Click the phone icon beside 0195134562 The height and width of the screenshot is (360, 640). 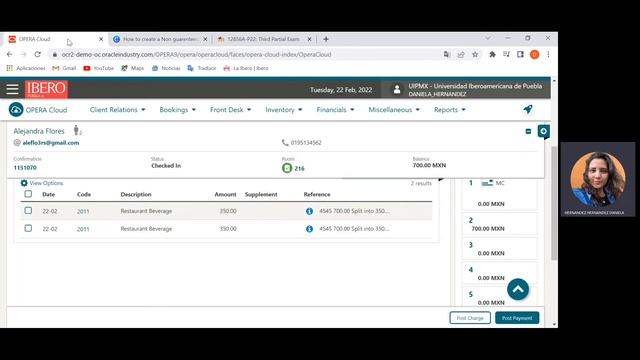(x=285, y=142)
